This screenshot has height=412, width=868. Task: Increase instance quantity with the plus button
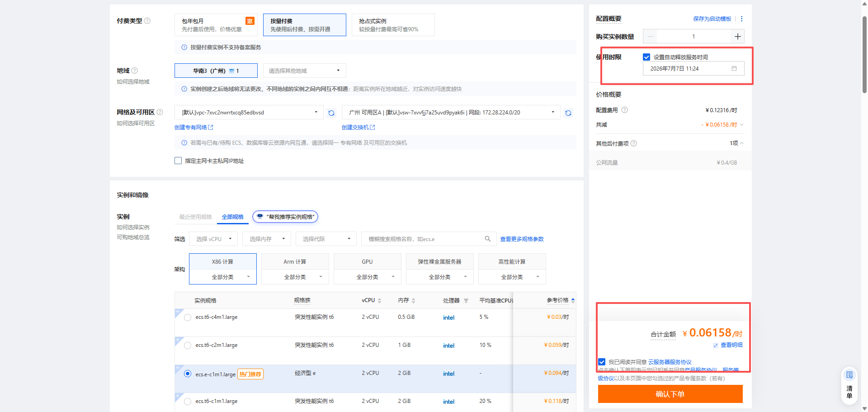tap(737, 36)
